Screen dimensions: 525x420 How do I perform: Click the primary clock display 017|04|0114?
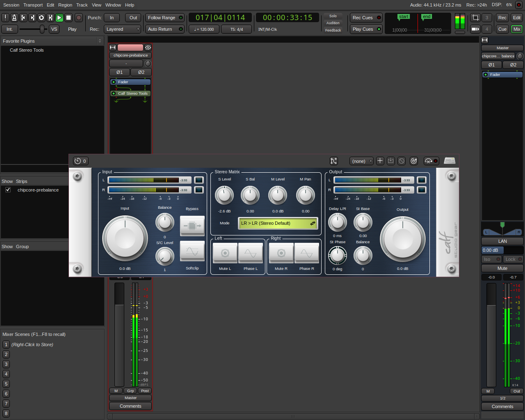point(220,18)
